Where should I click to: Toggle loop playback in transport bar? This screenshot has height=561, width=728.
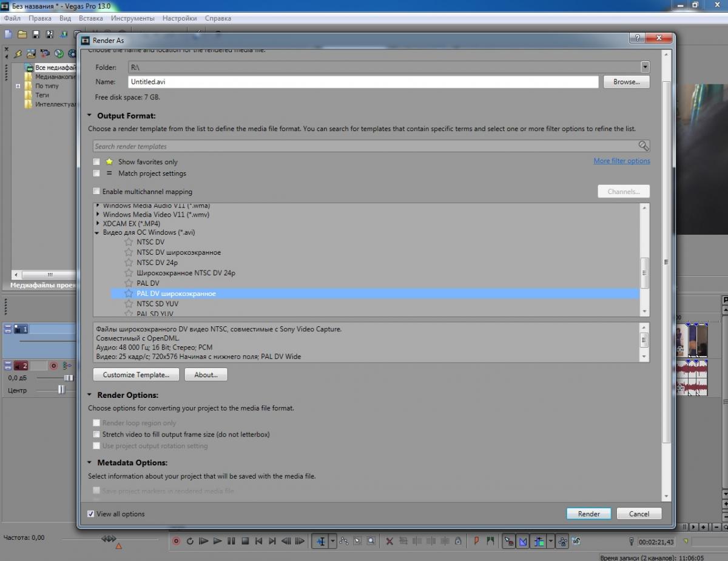pos(189,541)
